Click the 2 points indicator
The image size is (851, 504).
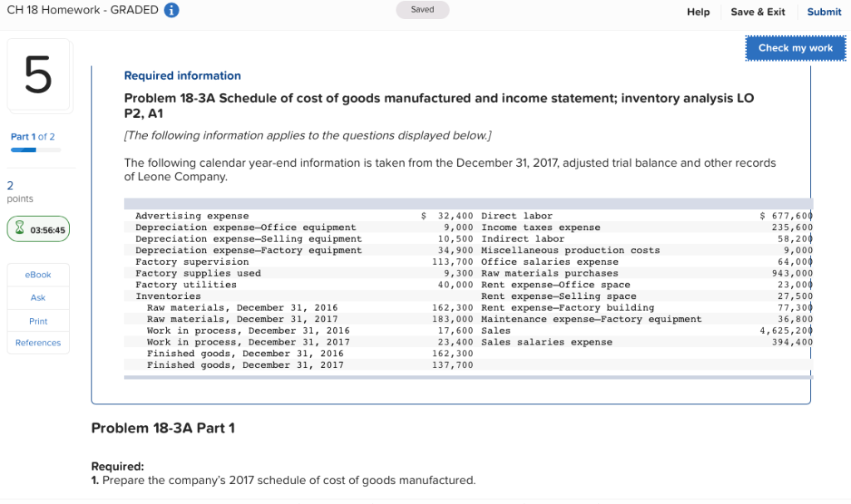(21, 189)
